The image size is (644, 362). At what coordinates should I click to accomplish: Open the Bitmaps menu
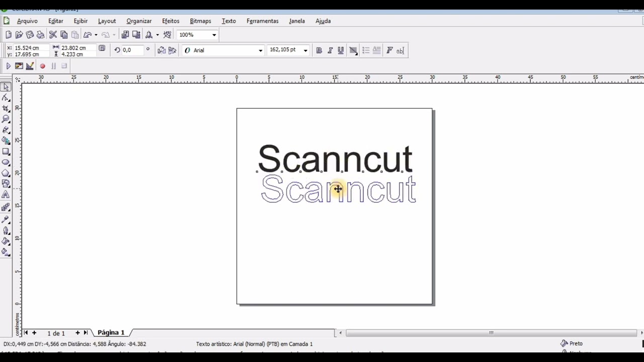(200, 21)
